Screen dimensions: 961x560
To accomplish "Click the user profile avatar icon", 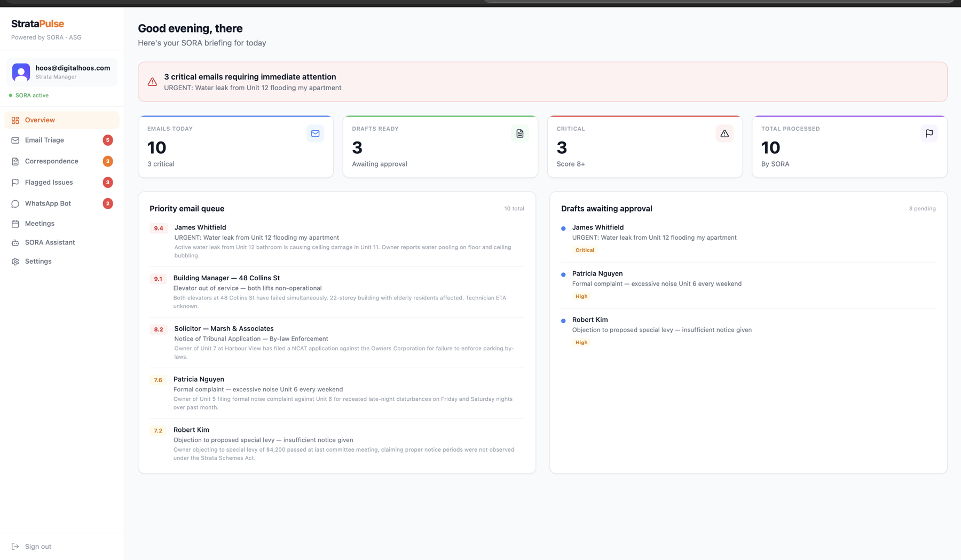I will click(20, 72).
